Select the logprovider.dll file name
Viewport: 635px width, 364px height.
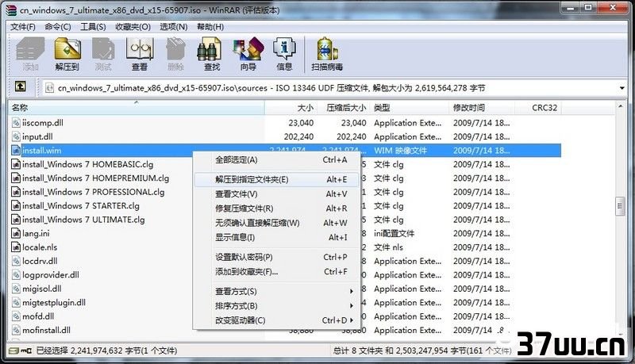[x=51, y=275]
